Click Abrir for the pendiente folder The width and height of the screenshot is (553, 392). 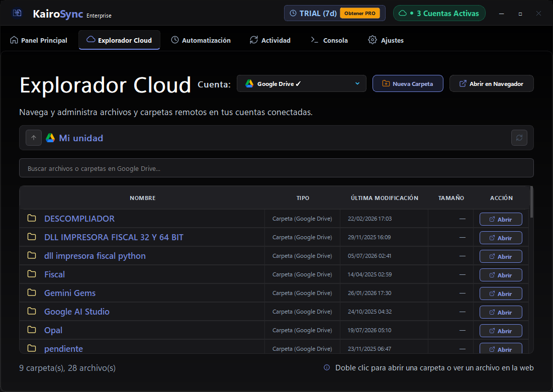point(501,349)
